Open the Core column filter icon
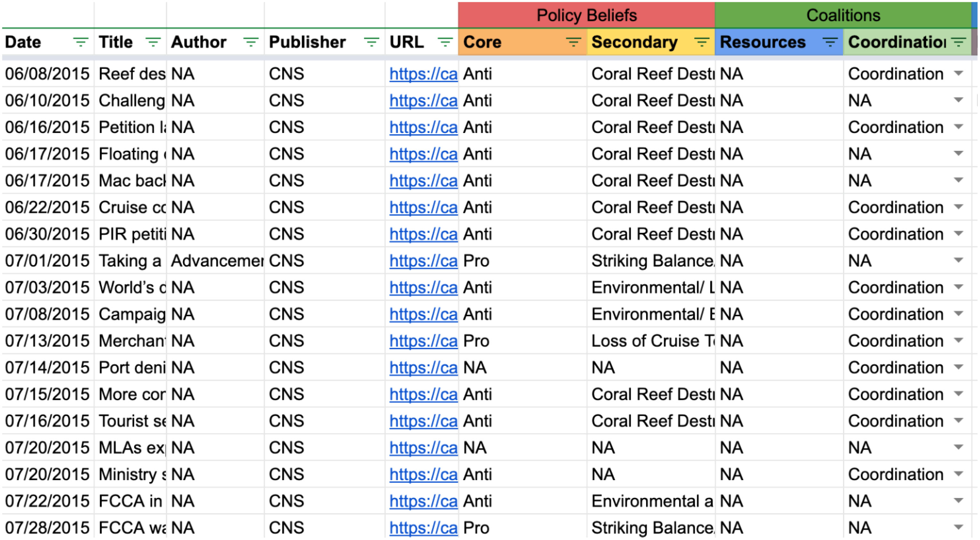Screen dimensions: 980x540 (x=573, y=42)
